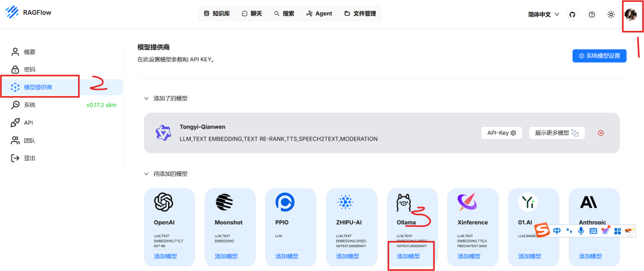Image resolution: width=644 pixels, height=271 pixels.
Task: Open the Sogou skin shirt icon
Action: 605,230
